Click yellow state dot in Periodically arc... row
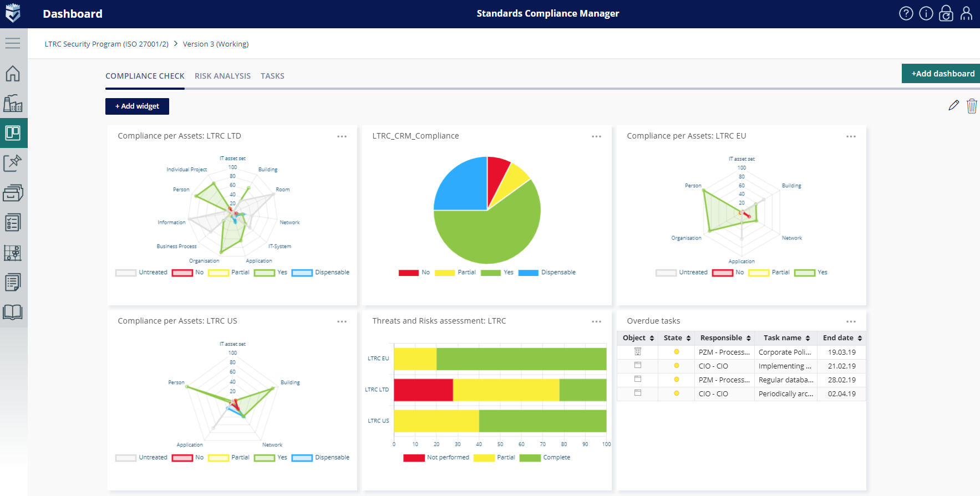980x496 pixels. click(677, 393)
